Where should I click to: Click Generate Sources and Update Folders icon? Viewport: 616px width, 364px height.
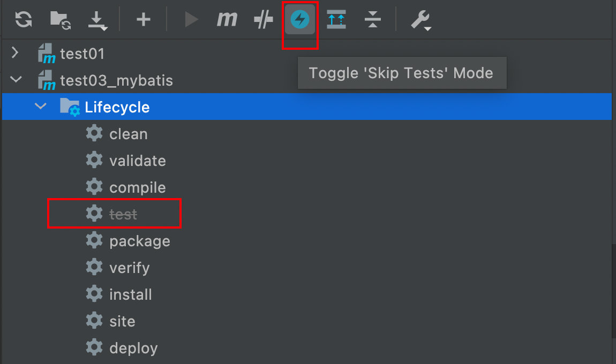tap(60, 20)
